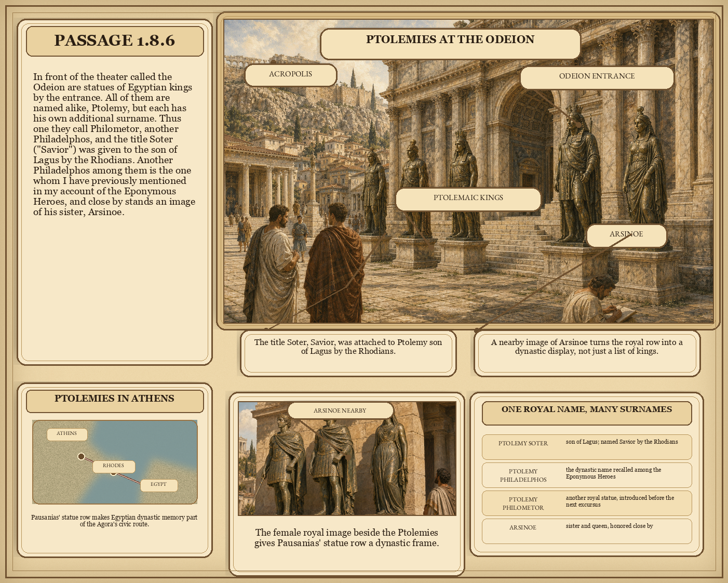Screen dimensions: 728x583
Task: Open the three bronze statues thumbnail image
Action: tap(347, 458)
